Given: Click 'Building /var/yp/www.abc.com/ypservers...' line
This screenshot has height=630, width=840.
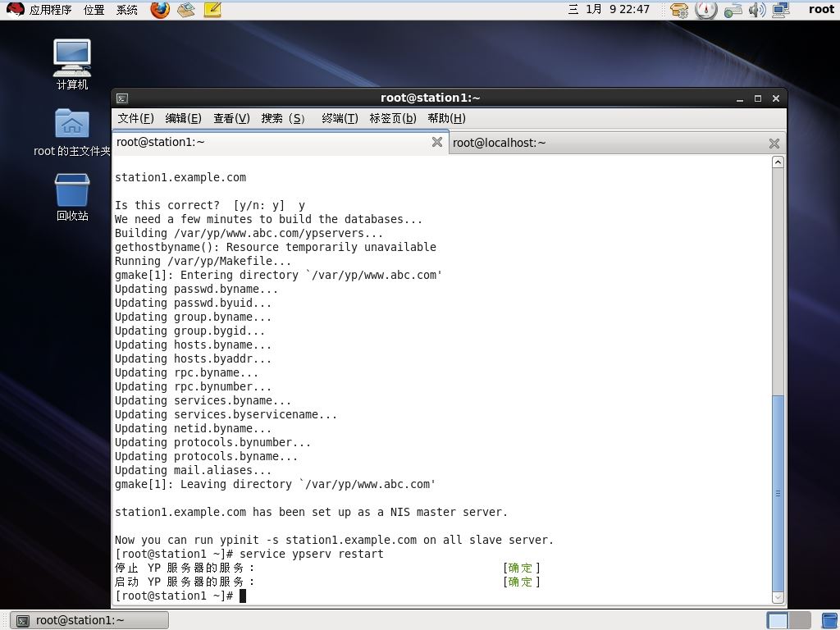Looking at the screenshot, I should (x=249, y=233).
